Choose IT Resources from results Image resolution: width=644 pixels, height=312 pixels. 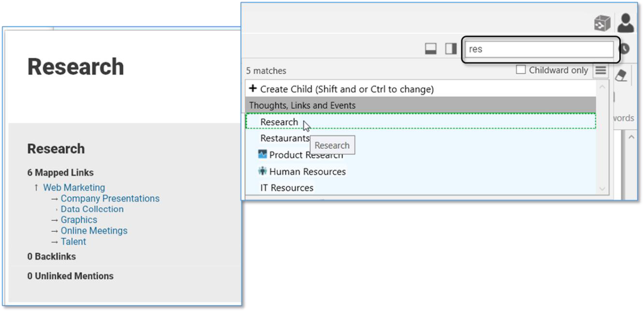pos(286,188)
